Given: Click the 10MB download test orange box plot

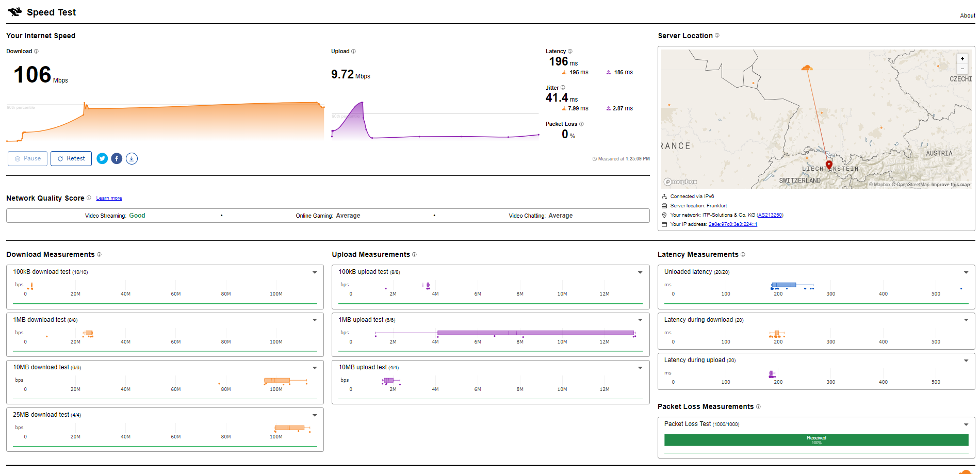Looking at the screenshot, I should coord(277,381).
